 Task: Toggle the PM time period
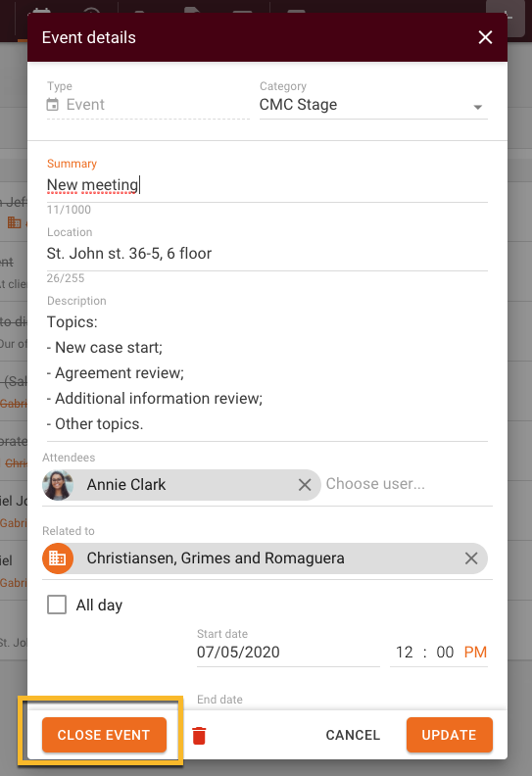(475, 652)
